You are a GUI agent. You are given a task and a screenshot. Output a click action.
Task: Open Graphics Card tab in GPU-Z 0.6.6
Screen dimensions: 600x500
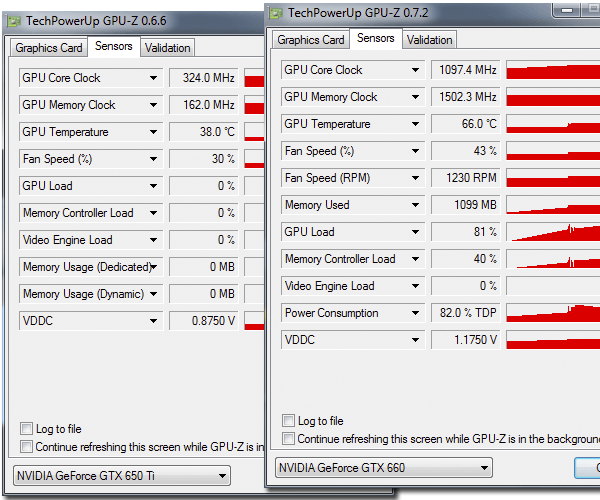[49, 48]
